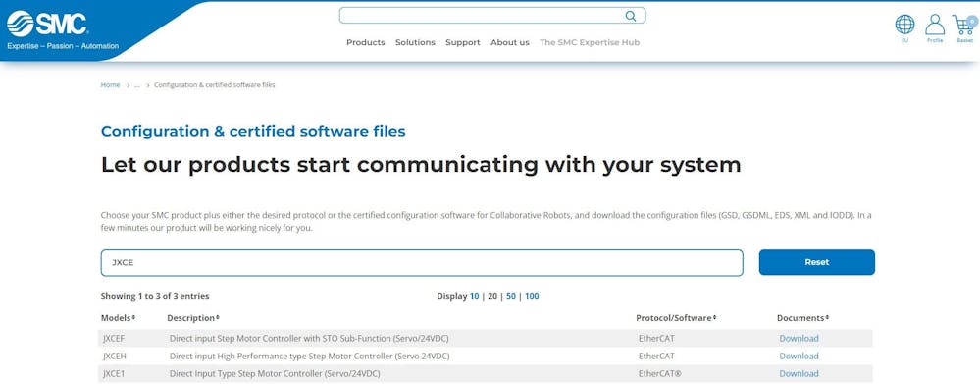Click EtherCAT® protocol cell for JXCE1
980x384 pixels.
659,373
